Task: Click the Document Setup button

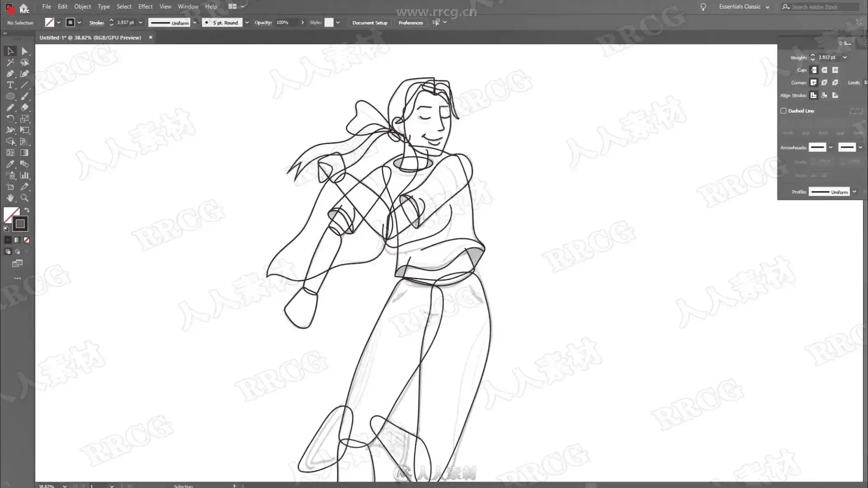Action: 369,23
